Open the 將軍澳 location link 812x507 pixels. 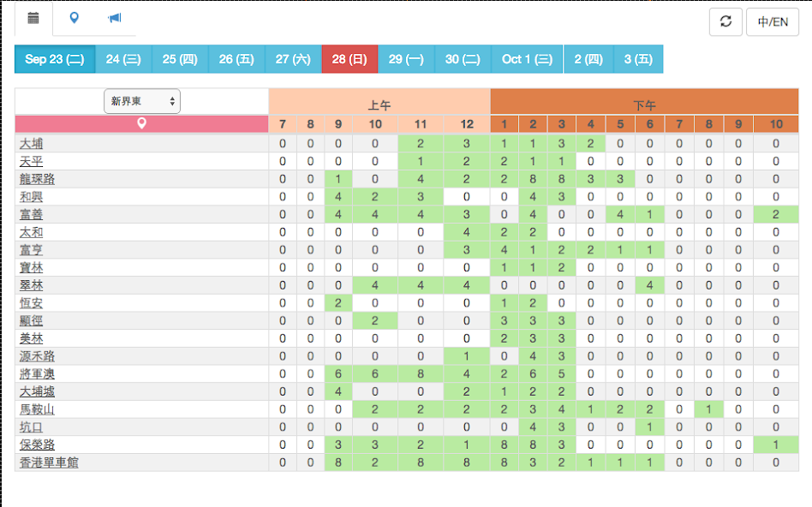click(x=37, y=374)
